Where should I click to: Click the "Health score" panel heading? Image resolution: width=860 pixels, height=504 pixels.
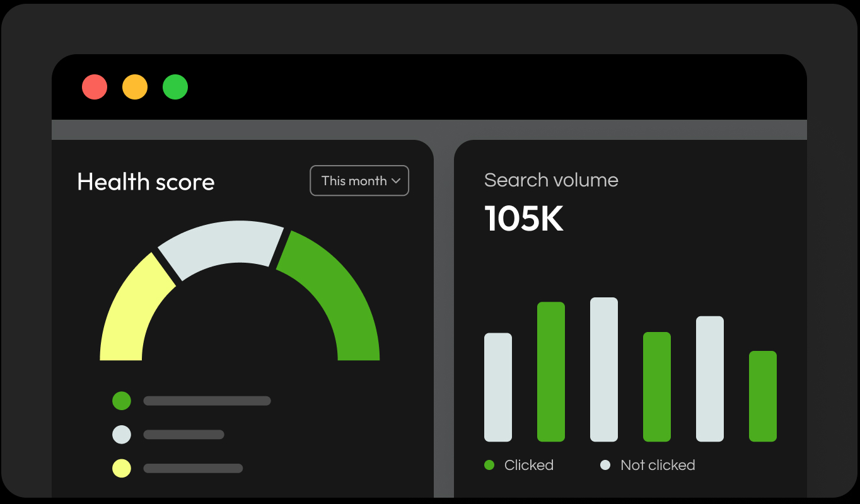coord(146,182)
